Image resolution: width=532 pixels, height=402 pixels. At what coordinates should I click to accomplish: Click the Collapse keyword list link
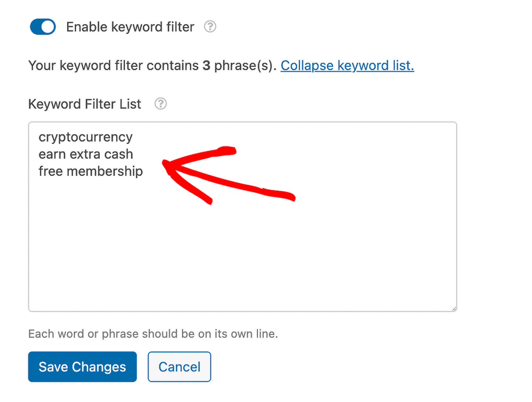(347, 65)
